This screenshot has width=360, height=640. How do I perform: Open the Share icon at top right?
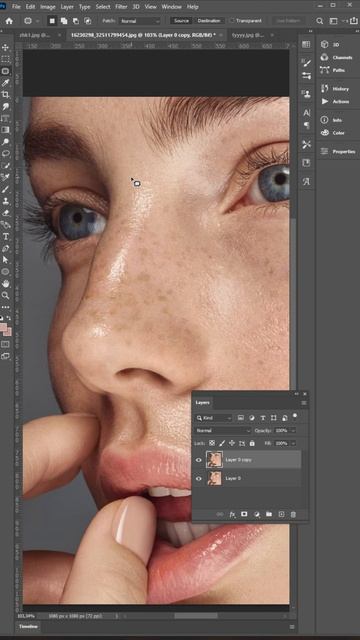[x=353, y=21]
